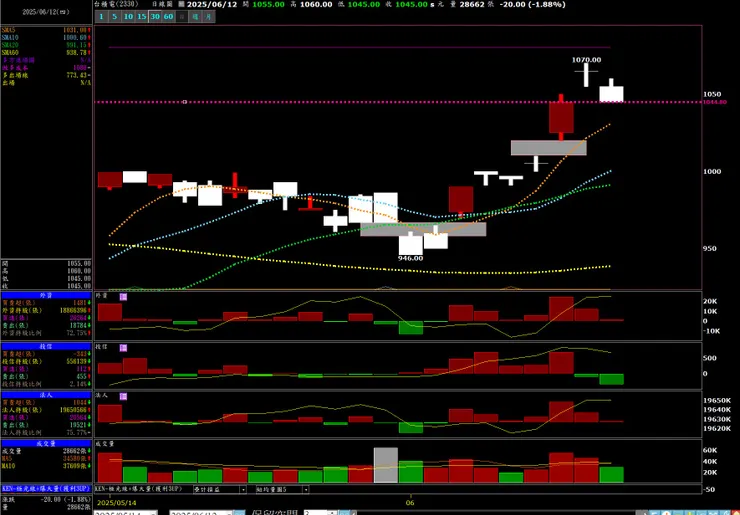
Task: Click the 2025/05/14 start date on time axis
Action: point(117,503)
